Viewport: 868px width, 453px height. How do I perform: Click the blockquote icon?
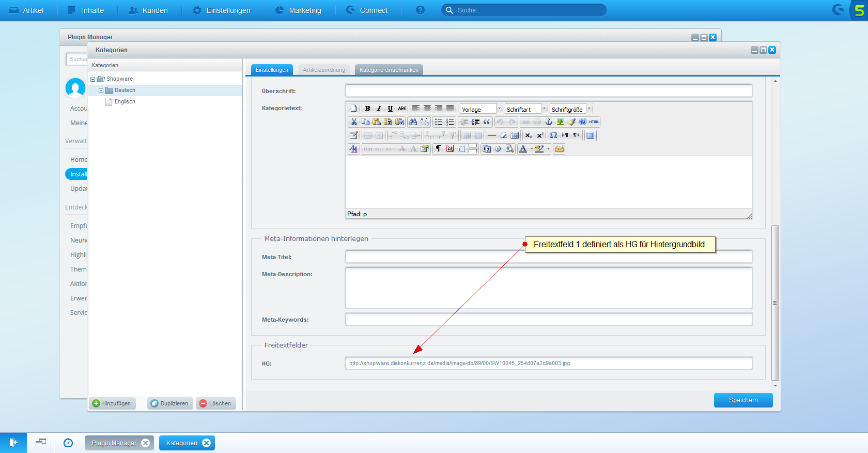[487, 122]
